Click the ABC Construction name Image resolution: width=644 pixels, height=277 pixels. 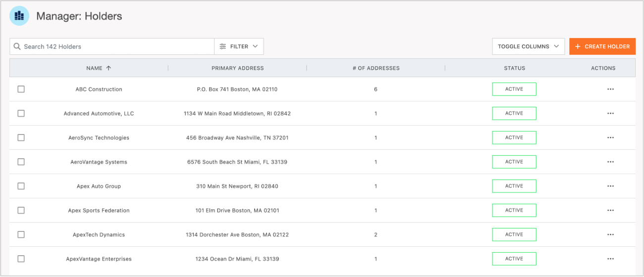point(99,90)
